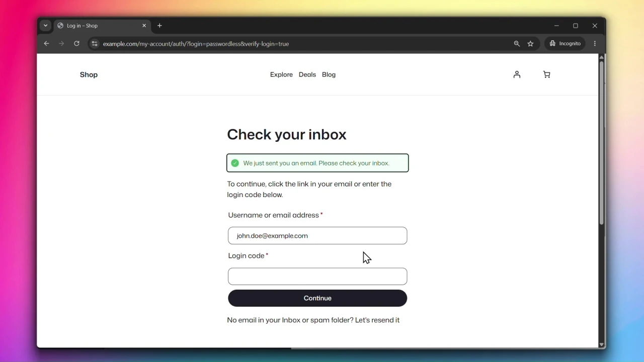
Task: Focus the Username or email address field
Action: click(317, 236)
